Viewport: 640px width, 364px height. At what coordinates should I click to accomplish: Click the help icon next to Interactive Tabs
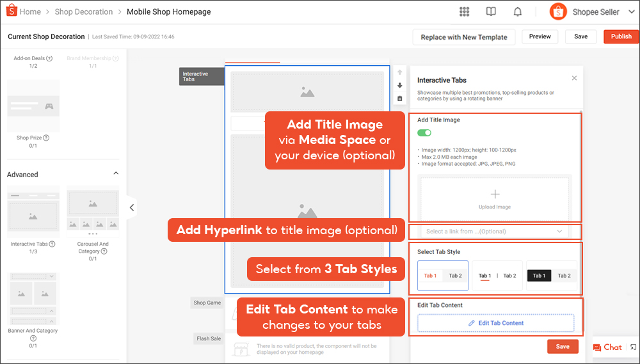52,244
